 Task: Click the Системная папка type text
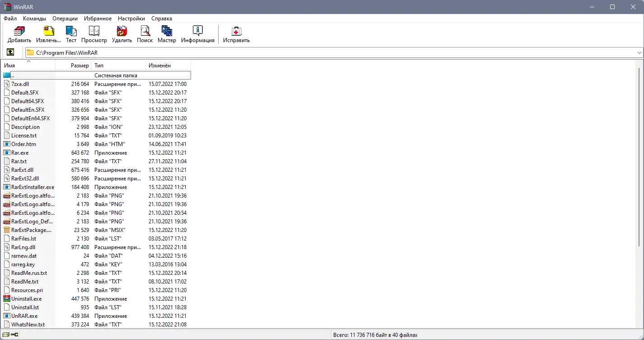tap(116, 76)
